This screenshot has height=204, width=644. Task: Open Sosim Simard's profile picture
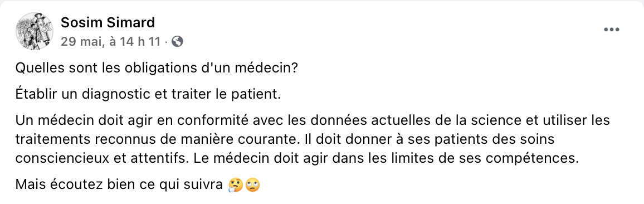click(x=34, y=31)
